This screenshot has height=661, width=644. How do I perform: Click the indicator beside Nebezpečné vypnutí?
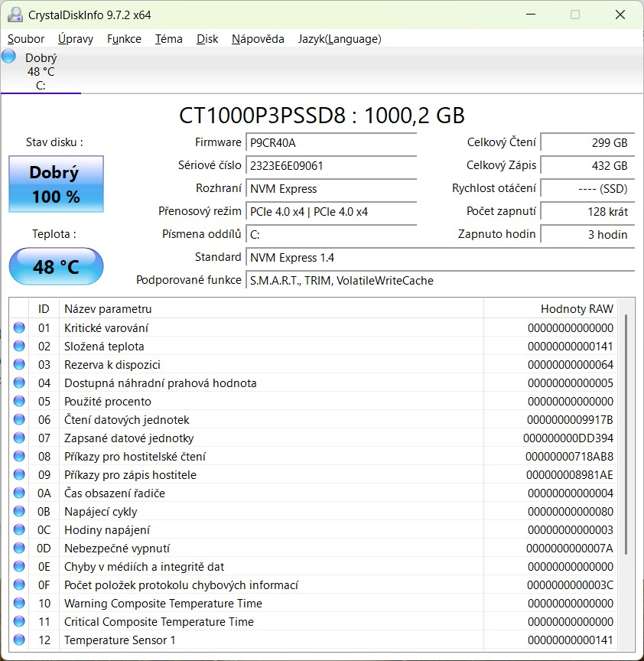(18, 548)
